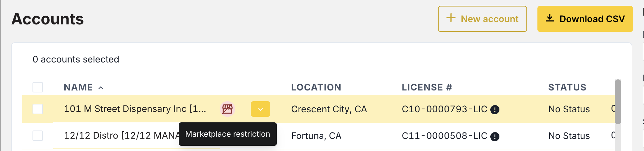Click the Fortuna, CA location cell
The image size is (644, 151).
coord(316,136)
